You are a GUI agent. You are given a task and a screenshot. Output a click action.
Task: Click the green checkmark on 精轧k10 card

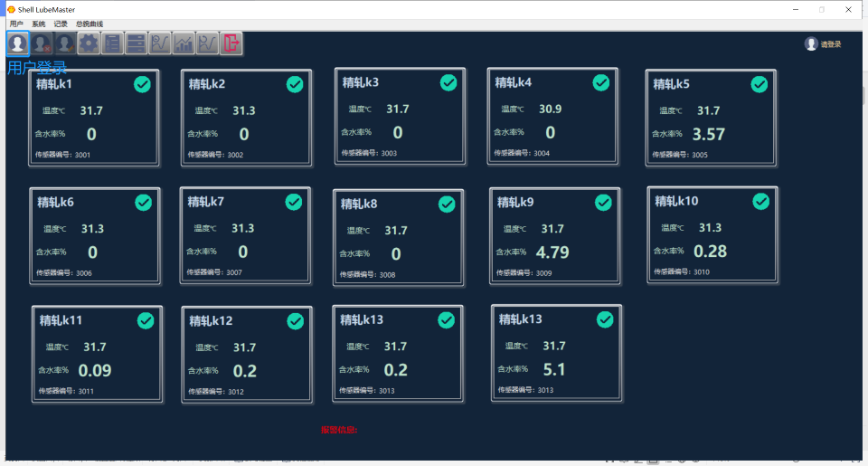tap(760, 201)
